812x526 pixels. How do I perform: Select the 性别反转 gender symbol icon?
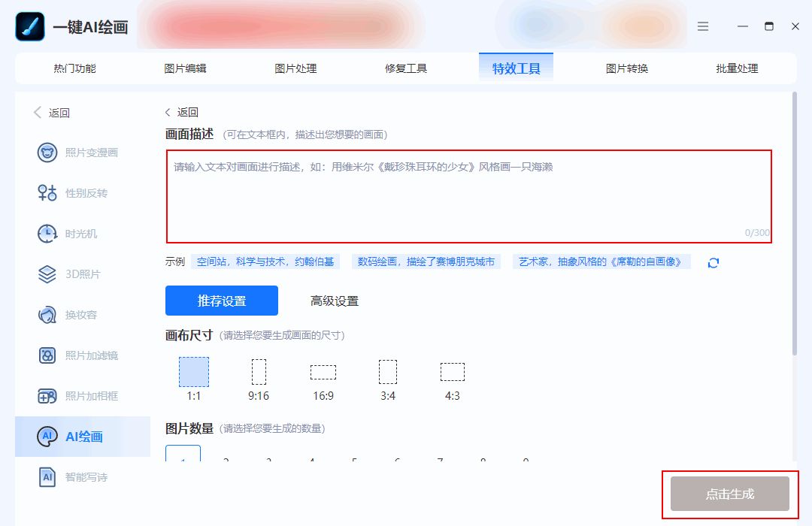[x=47, y=193]
